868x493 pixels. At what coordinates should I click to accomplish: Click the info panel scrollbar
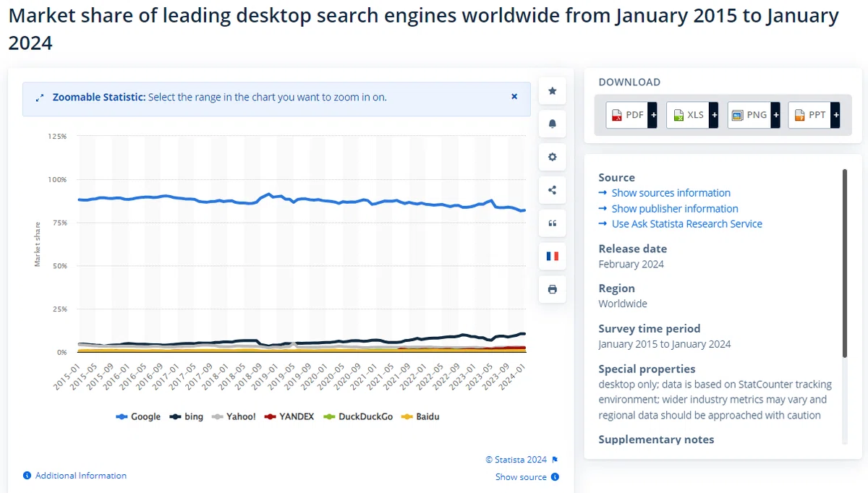[x=844, y=263]
